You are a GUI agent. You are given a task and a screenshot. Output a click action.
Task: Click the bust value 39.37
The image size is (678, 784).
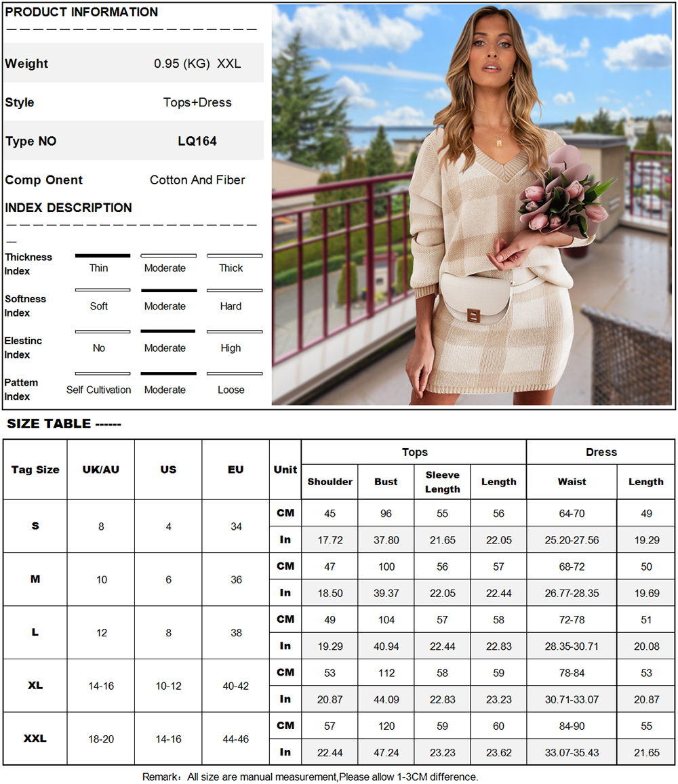[x=386, y=593]
